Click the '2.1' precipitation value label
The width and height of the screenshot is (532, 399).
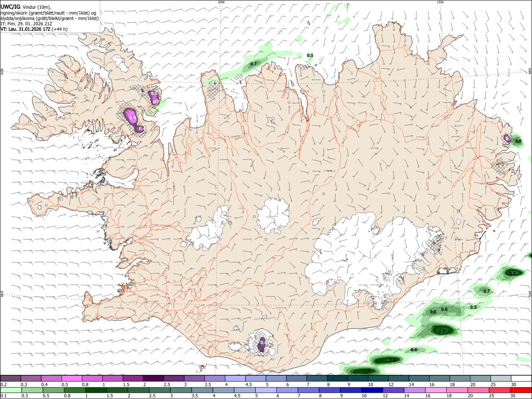point(442,331)
